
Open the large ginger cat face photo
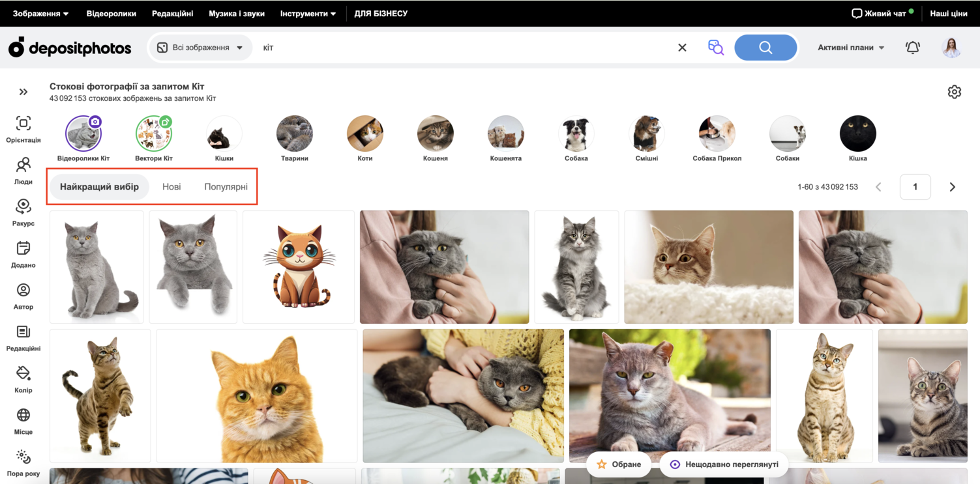257,396
